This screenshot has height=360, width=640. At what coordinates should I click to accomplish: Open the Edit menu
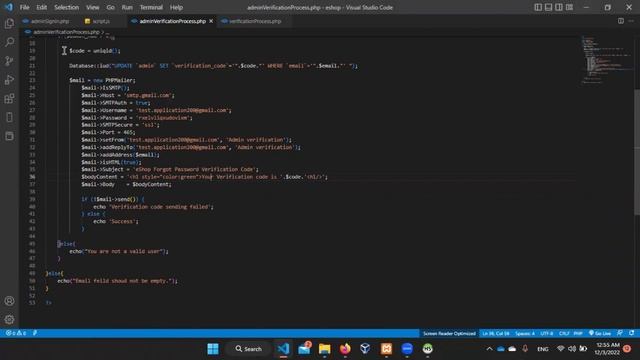point(42,7)
